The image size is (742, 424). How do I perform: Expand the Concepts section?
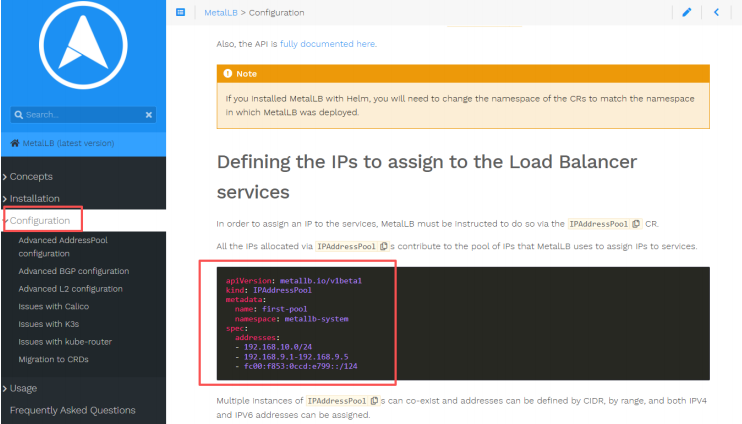[31, 177]
